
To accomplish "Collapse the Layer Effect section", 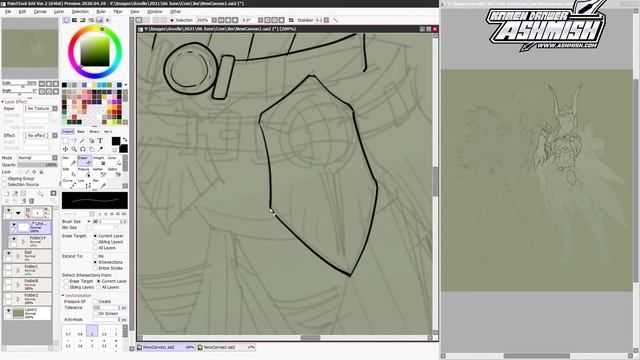I will click(x=3, y=102).
